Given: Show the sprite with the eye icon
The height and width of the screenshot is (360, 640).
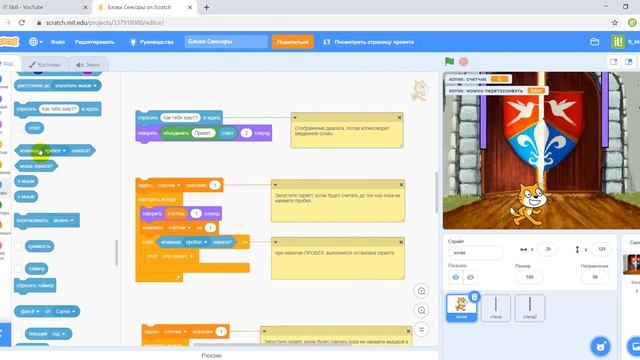Looking at the screenshot, I should tap(456, 277).
